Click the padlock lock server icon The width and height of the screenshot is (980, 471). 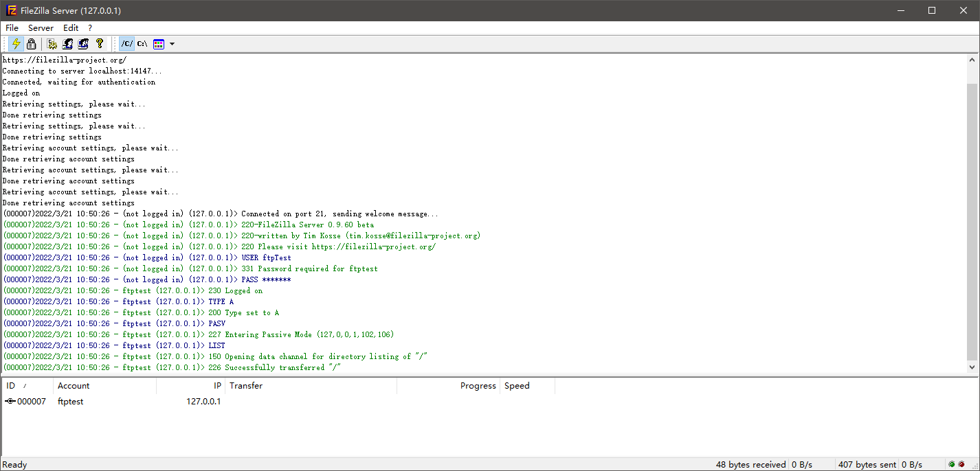(x=32, y=44)
